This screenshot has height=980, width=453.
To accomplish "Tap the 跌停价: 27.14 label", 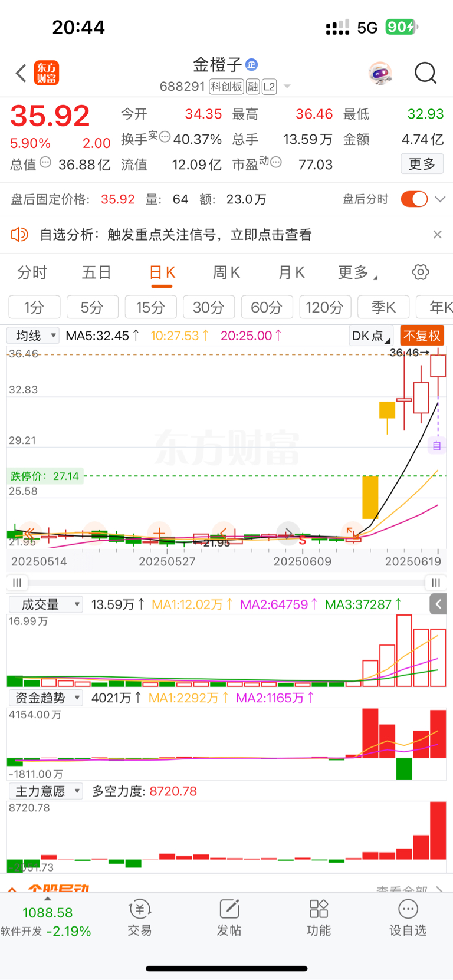I will tap(45, 476).
